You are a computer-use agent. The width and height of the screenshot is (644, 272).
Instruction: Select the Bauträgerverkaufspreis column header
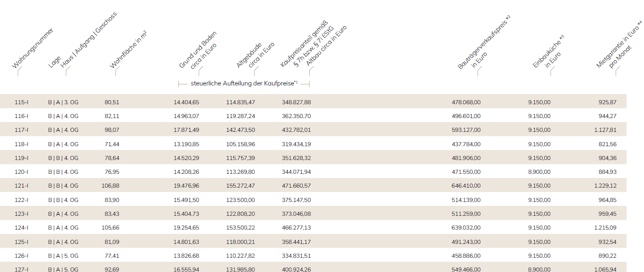[x=484, y=43]
